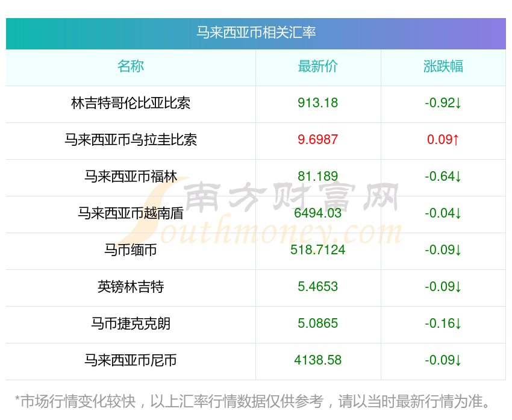Select the 最新价 column header

pyautogui.click(x=318, y=66)
